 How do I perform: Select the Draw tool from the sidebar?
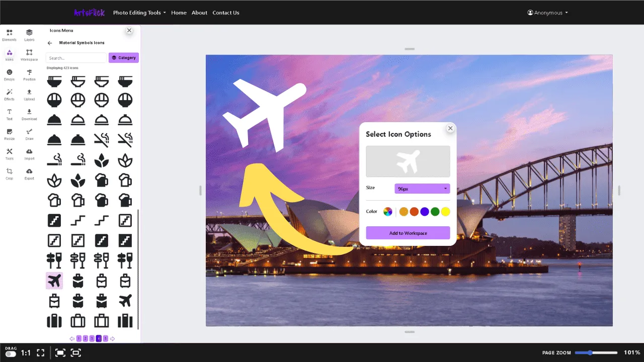coord(29,135)
